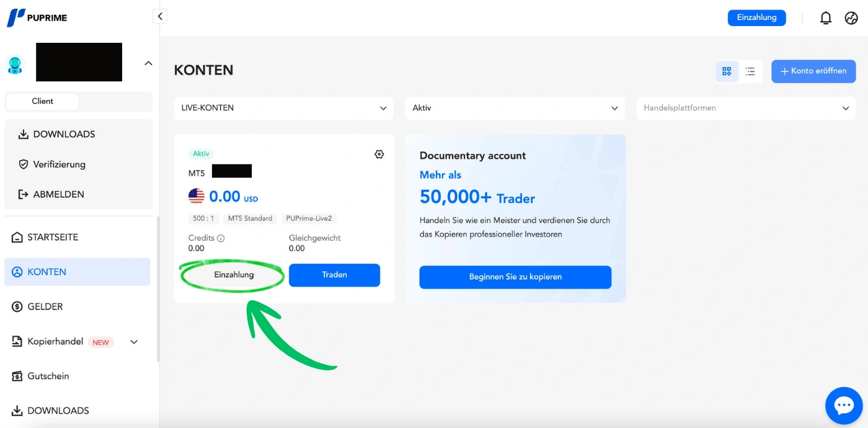Open the language globe icon
This screenshot has width=868, height=428.
[851, 18]
